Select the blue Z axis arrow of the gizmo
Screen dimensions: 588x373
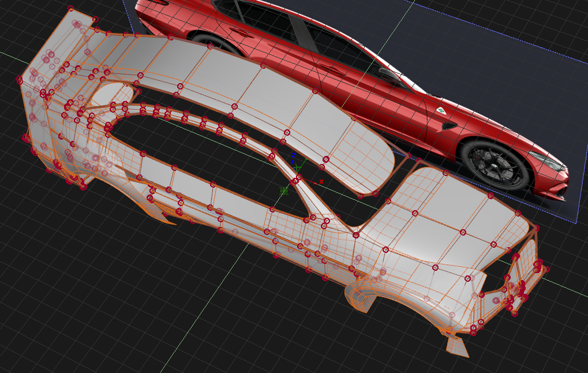(293, 162)
